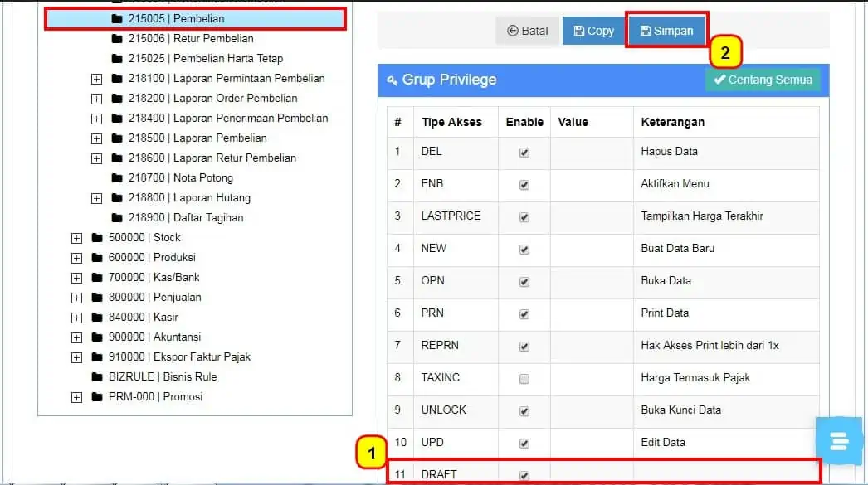Viewport: 868px width, 485px height.
Task: Toggle the UPD enable checkbox
Action: [x=524, y=444]
